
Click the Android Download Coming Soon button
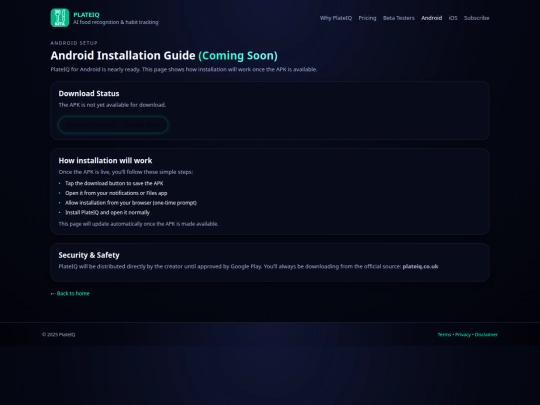click(113, 125)
